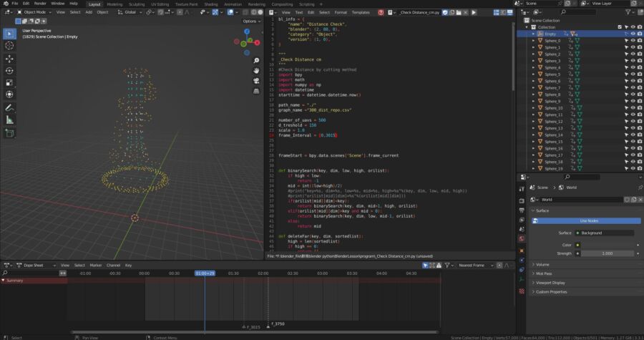This screenshot has width=644, height=340.
Task: Click the Dope Sheet horizontal scrollbar
Action: pos(254,332)
